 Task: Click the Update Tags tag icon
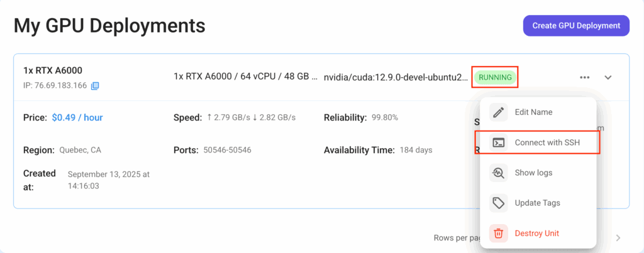(499, 203)
